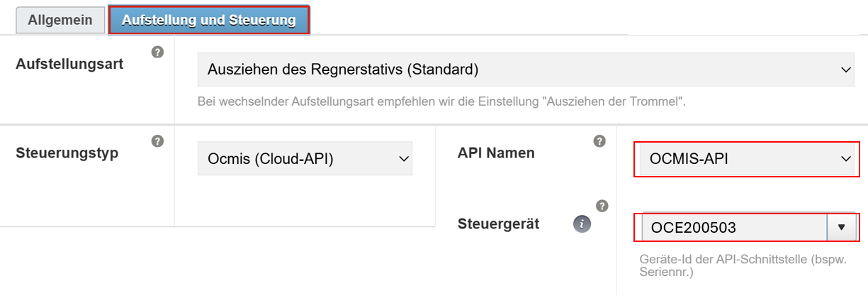Open the Aufstellungsart dropdown

coord(526,70)
